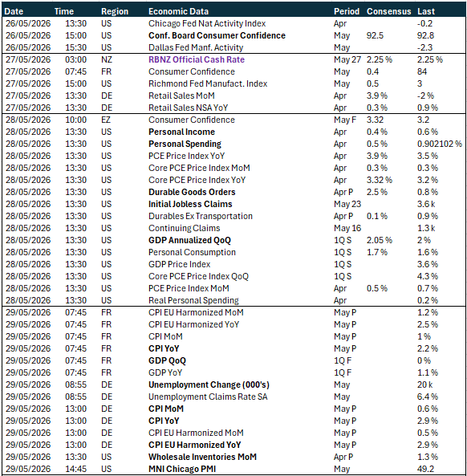Click the Dallas Fed Manf. Activity last value -2.3
This screenshot has height=476, width=467.
tap(424, 47)
